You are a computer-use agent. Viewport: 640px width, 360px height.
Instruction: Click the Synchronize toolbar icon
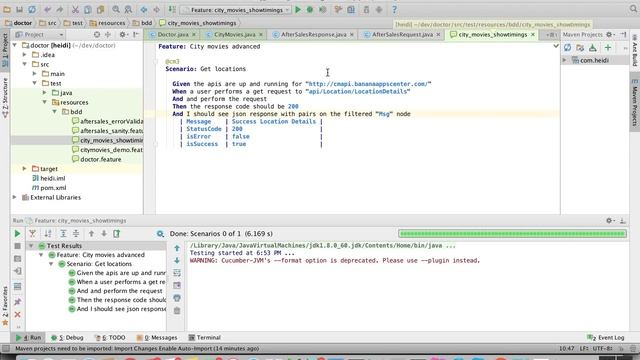(32, 9)
